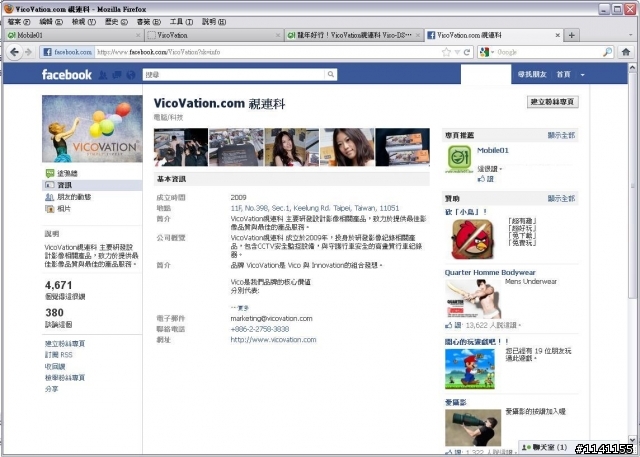Open Friend Activity icon in left sidebar
640x457 pixels.
50,197
